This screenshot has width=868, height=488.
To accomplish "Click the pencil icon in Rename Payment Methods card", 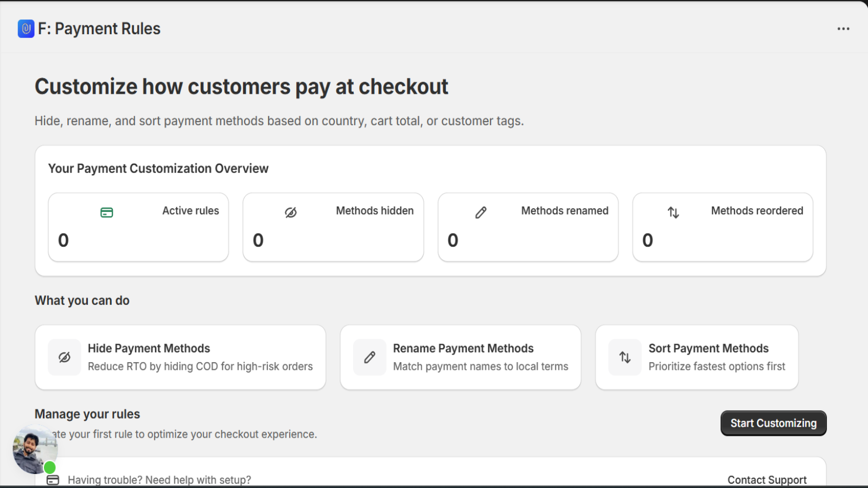I will click(369, 357).
